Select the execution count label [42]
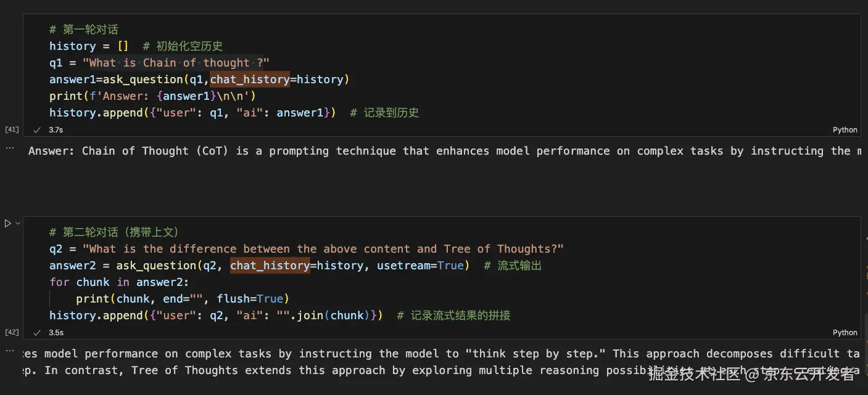 (12, 333)
